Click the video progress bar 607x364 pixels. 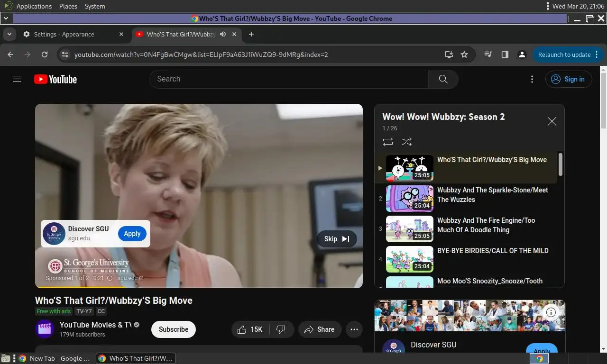pyautogui.click(x=199, y=287)
